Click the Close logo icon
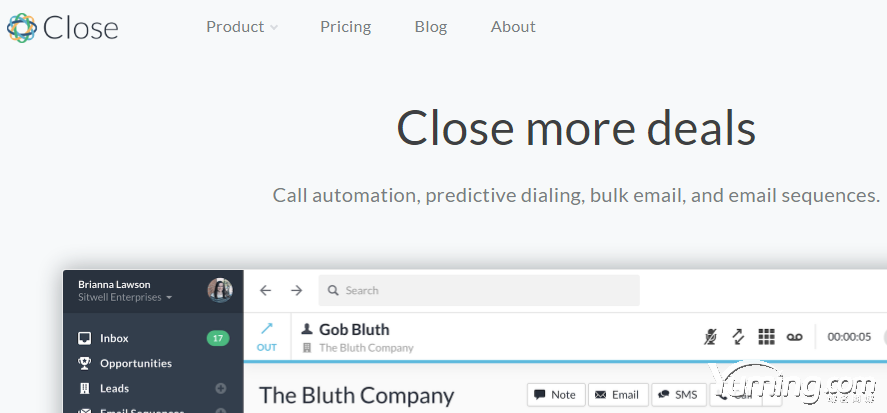Image resolution: width=887 pixels, height=413 pixels. [22, 28]
